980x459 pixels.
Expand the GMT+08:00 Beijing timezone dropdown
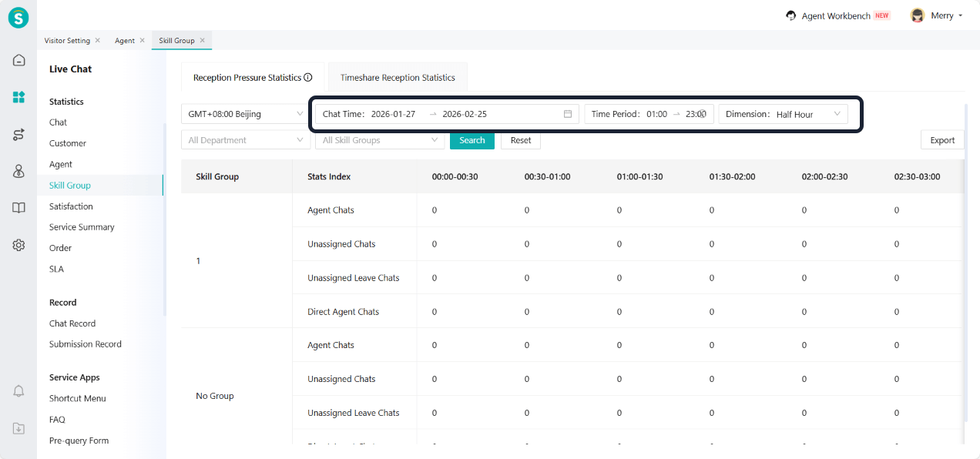click(245, 114)
